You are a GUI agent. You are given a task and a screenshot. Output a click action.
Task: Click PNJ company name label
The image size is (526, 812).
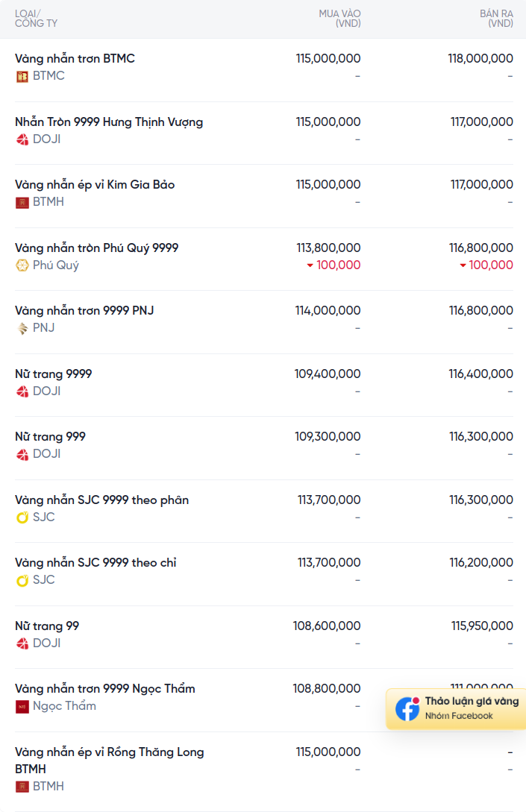pyautogui.click(x=43, y=328)
